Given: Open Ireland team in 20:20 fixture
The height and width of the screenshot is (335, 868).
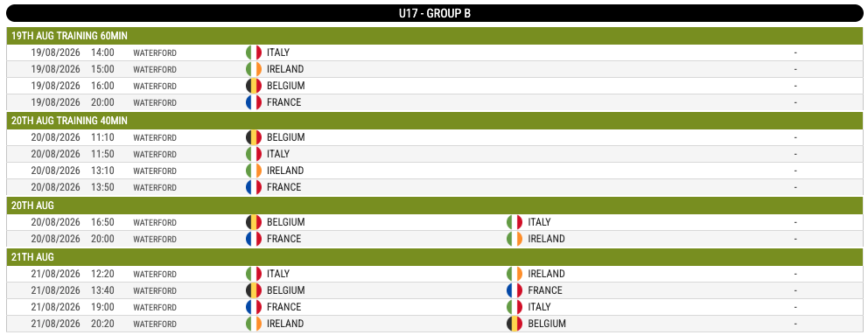Looking at the screenshot, I should [x=285, y=324].
